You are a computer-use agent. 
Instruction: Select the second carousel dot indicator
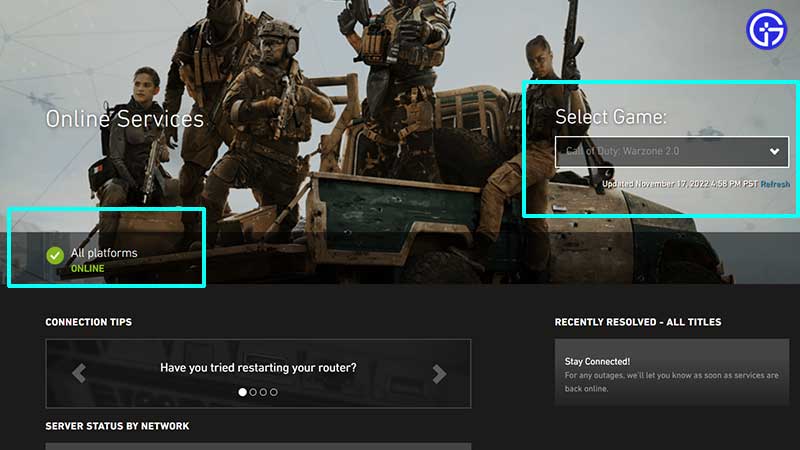click(x=253, y=392)
